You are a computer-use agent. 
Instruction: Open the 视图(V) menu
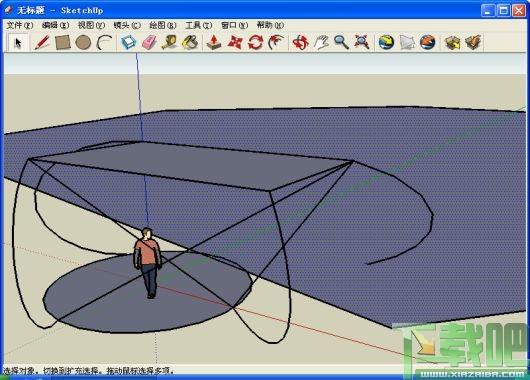91,25
